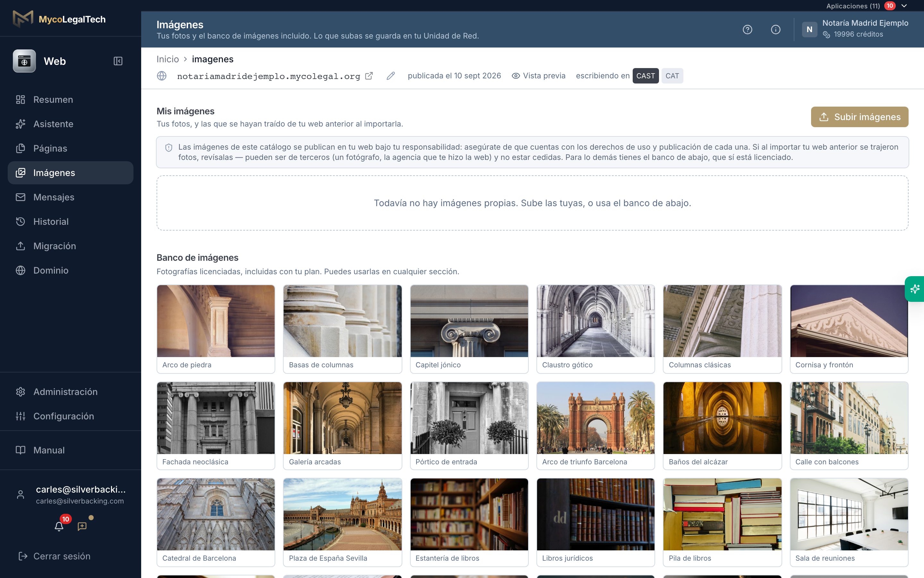Select the Catedral de Barcelona image
Viewport: 924px width, 578px height.
coord(216,522)
